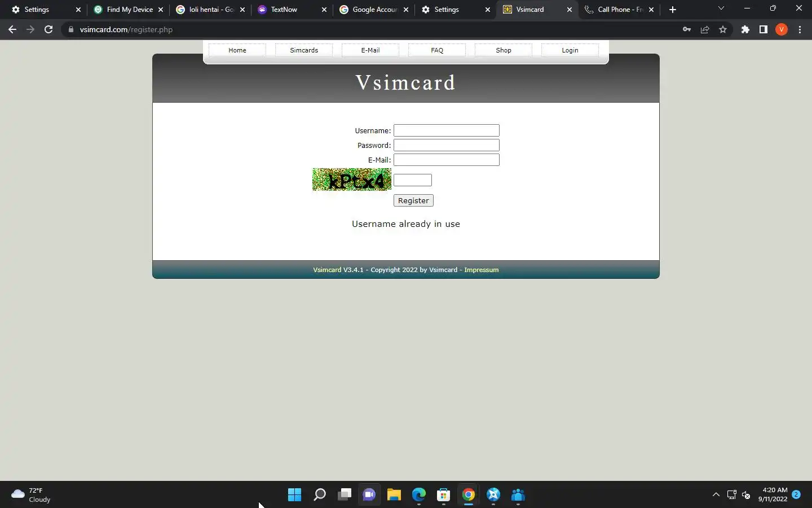Image resolution: width=812 pixels, height=508 pixels.
Task: Switch to the first Settings tab
Action: (x=45, y=10)
